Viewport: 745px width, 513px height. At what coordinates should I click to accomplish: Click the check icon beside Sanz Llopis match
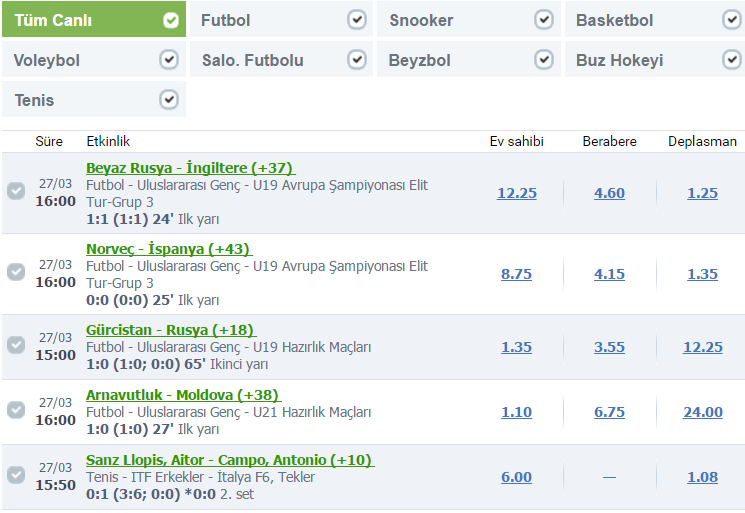coord(16,475)
